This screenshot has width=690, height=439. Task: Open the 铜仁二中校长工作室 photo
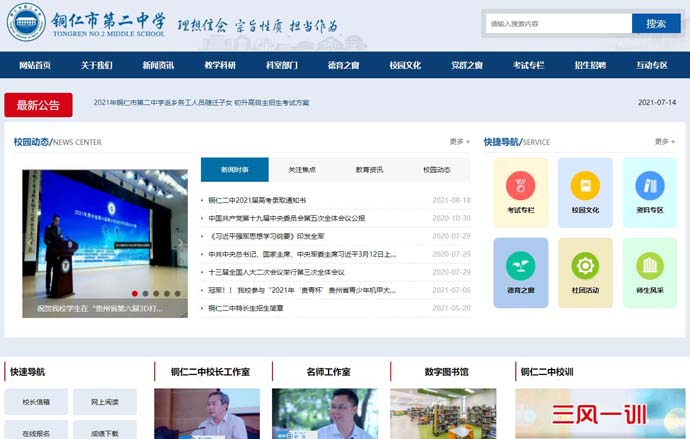coord(207,413)
